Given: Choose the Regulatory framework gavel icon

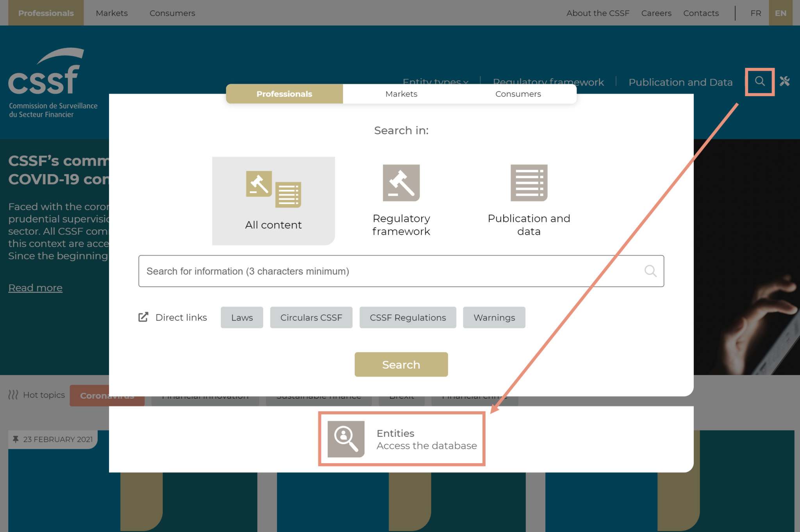Looking at the screenshot, I should 401,183.
